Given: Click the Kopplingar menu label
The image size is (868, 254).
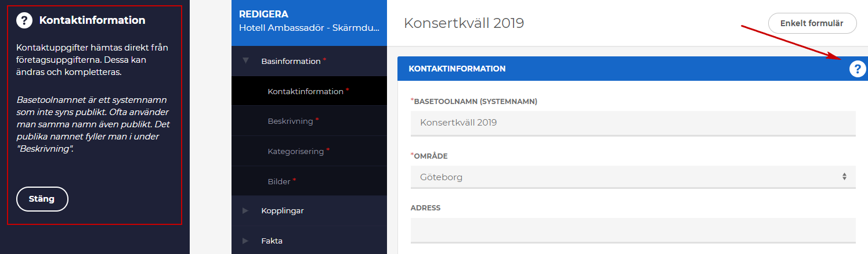Looking at the screenshot, I should coord(282,210).
